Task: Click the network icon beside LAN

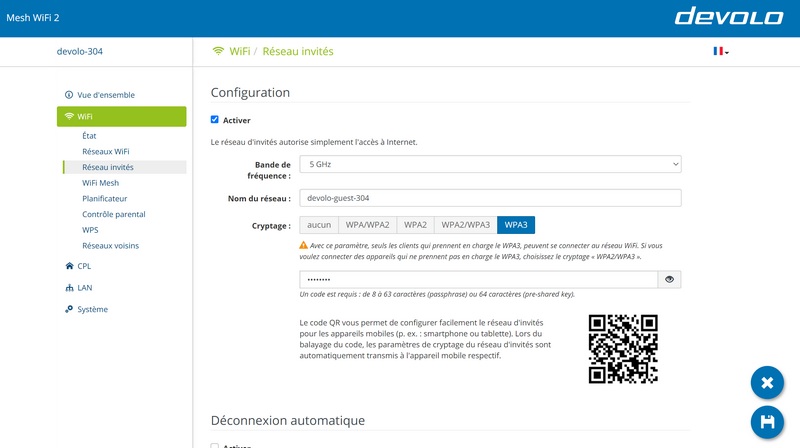Action: pyautogui.click(x=69, y=288)
